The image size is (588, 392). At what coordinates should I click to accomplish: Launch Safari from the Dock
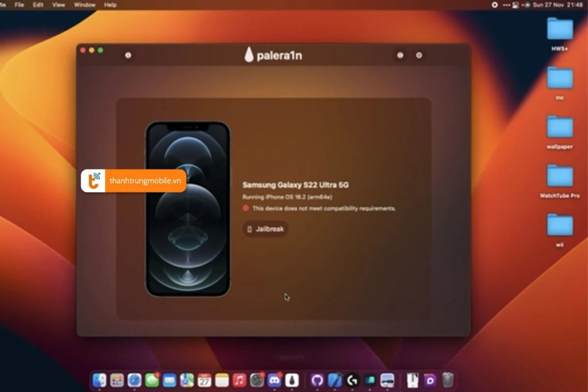click(x=133, y=380)
